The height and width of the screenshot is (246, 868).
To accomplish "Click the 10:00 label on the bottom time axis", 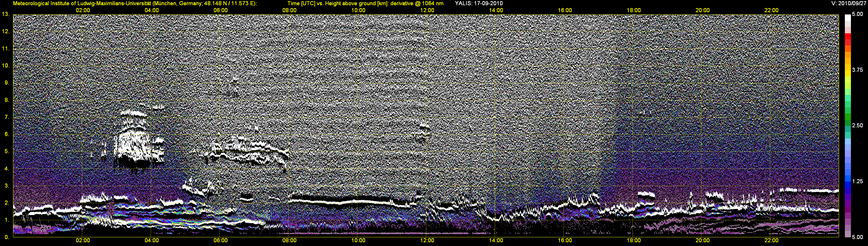I will click(x=358, y=241).
